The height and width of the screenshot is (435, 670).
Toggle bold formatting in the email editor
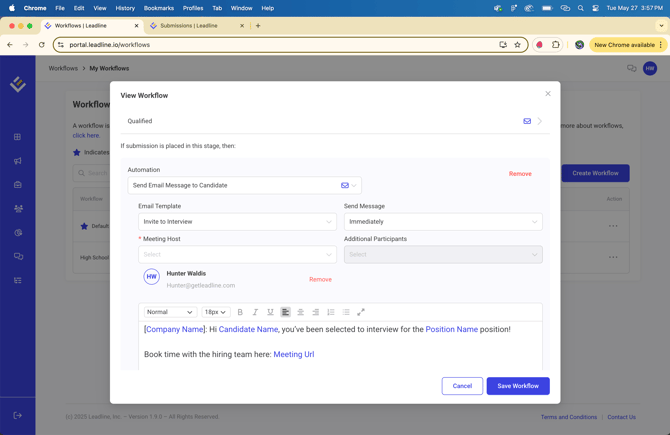coord(240,312)
